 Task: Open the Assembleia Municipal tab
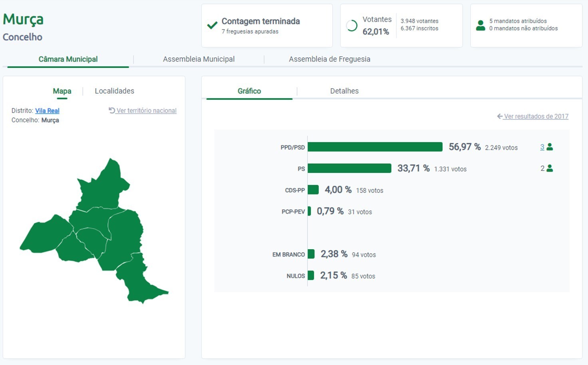(199, 59)
